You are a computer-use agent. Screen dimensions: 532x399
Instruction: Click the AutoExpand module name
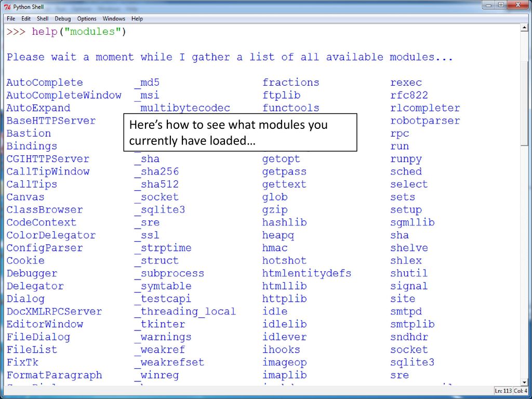[x=38, y=108]
